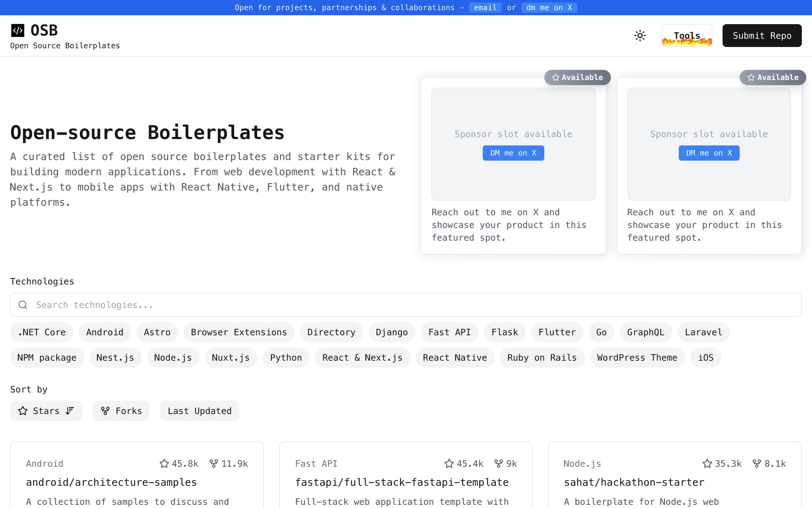This screenshot has width=812, height=508.
Task: Sort repositories by Stars
Action: (x=46, y=411)
